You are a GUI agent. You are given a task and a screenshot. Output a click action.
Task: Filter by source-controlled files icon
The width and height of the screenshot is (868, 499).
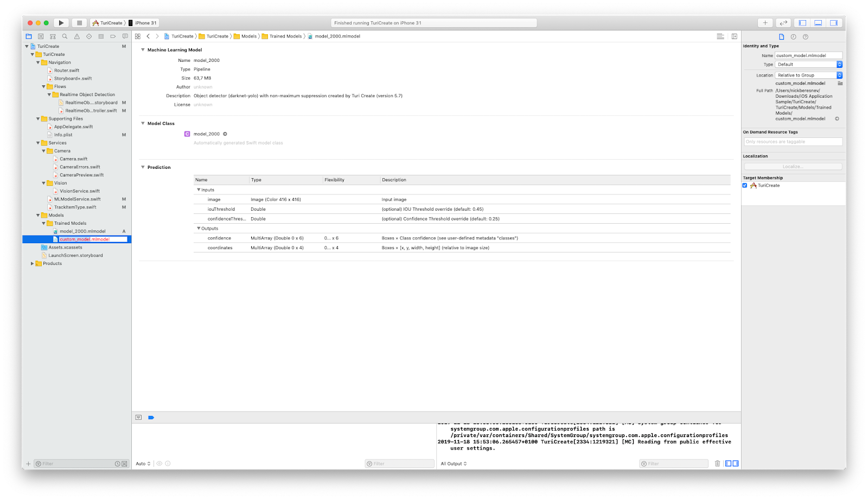click(x=124, y=464)
